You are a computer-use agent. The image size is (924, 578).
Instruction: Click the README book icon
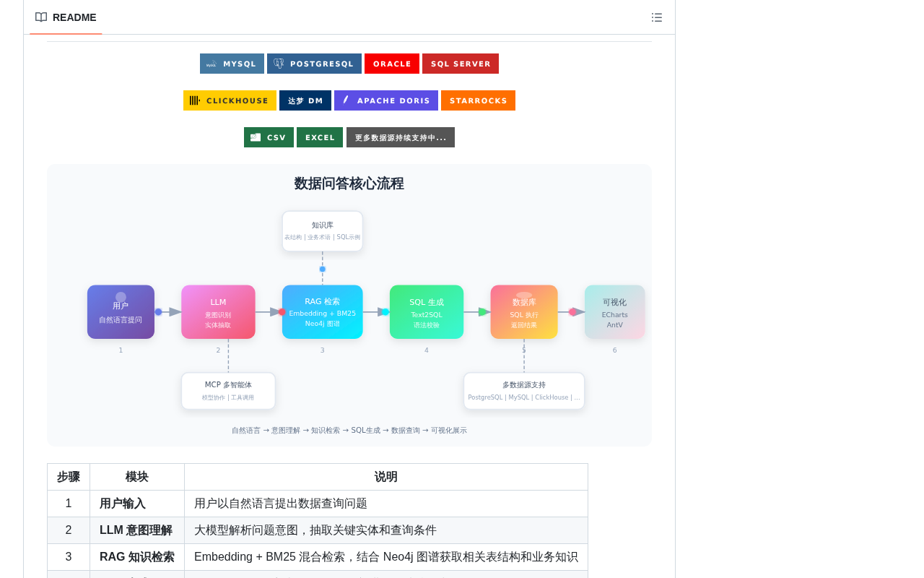point(41,17)
